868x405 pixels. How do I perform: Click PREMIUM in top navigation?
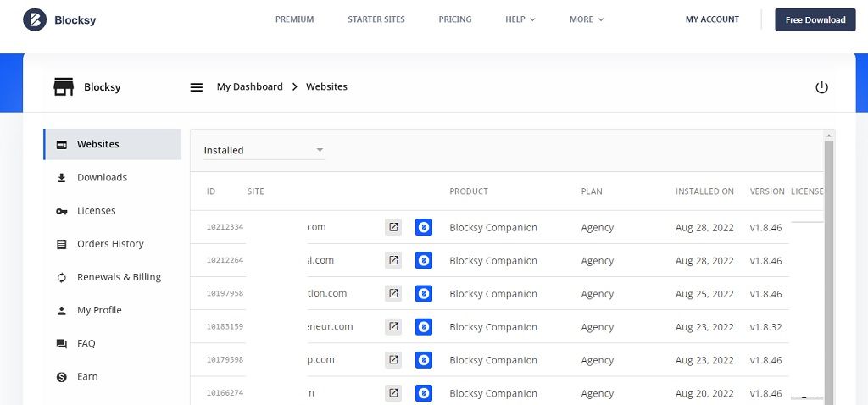[x=294, y=19]
